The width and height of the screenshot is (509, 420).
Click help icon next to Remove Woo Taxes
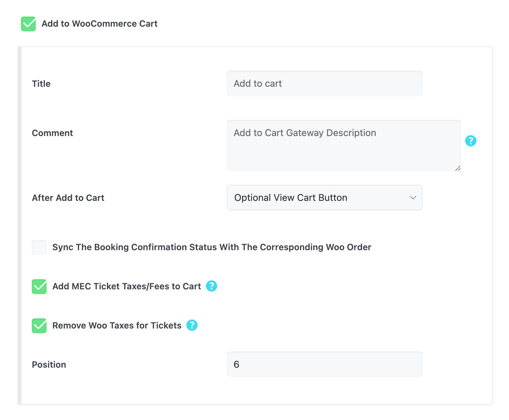pos(192,325)
